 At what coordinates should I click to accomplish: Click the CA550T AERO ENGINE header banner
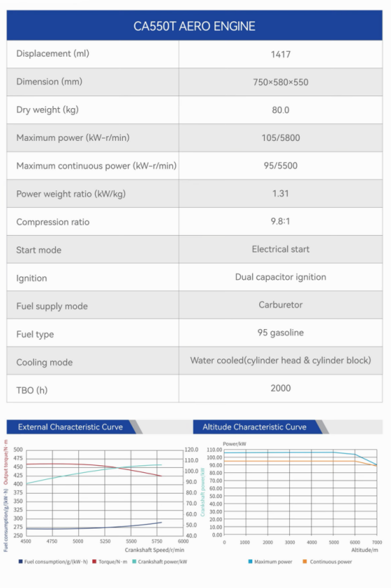(x=194, y=26)
